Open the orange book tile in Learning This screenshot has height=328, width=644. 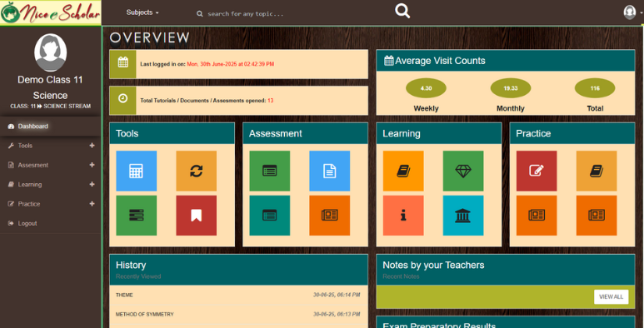point(403,171)
